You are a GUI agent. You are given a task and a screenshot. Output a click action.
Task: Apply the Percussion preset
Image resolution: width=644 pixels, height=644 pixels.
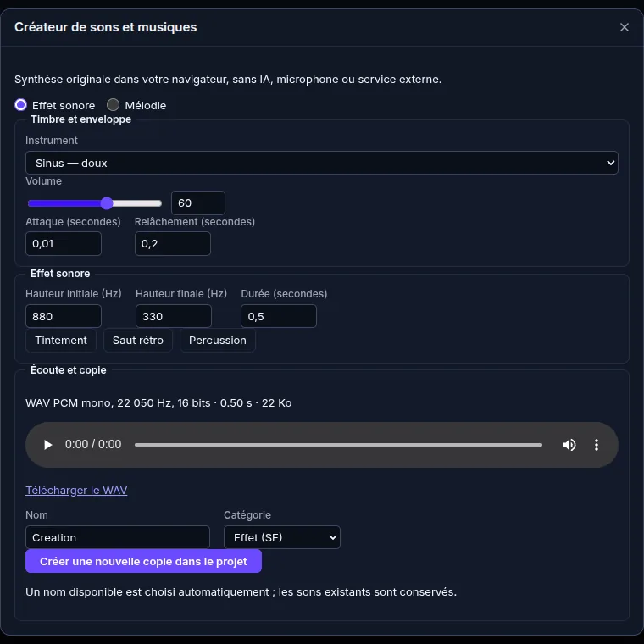(x=218, y=340)
